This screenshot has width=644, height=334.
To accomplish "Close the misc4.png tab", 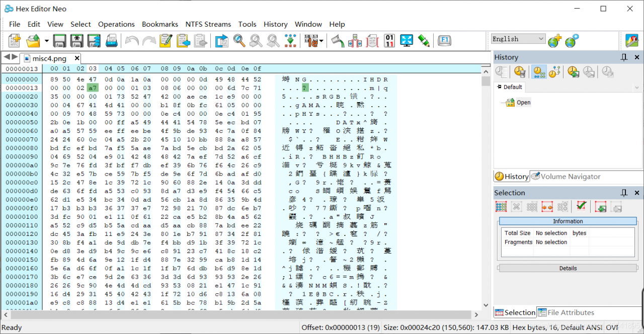I will coord(77,58).
